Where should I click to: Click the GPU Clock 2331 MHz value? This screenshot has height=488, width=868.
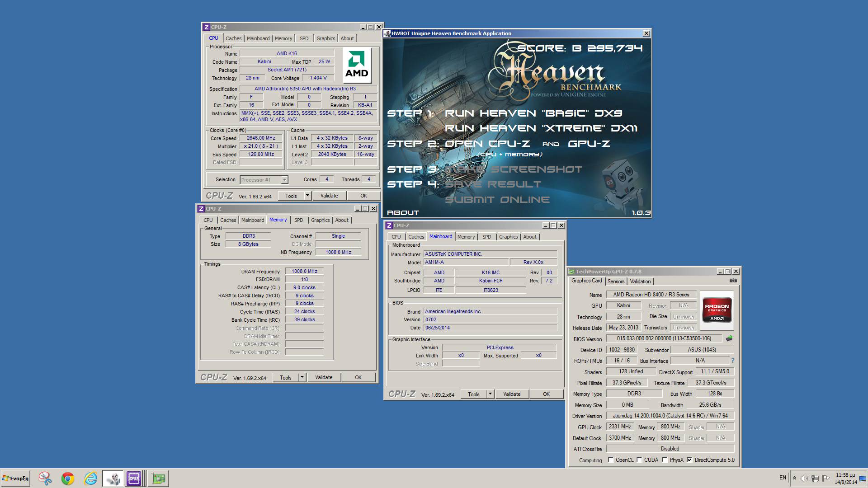[620, 427]
